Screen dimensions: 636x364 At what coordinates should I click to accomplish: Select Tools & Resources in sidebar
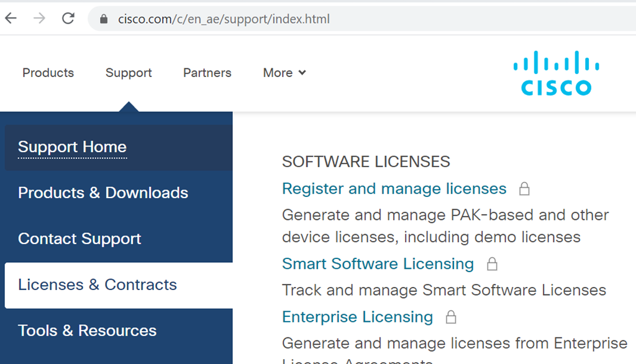point(119,331)
